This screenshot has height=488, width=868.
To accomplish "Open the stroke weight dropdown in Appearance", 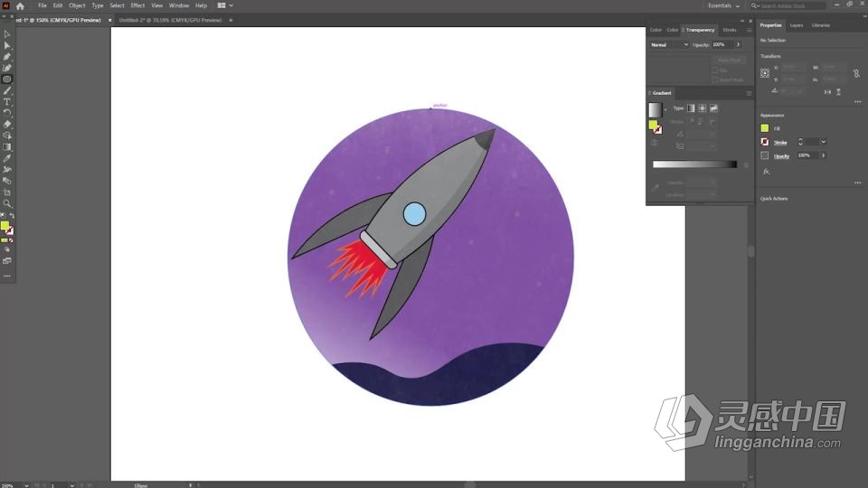I will pos(823,142).
